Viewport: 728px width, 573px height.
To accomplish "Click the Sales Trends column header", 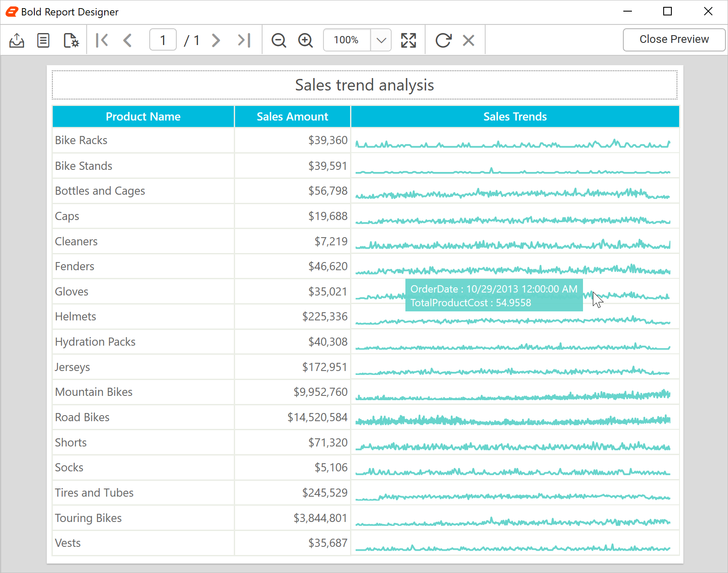I will point(515,117).
